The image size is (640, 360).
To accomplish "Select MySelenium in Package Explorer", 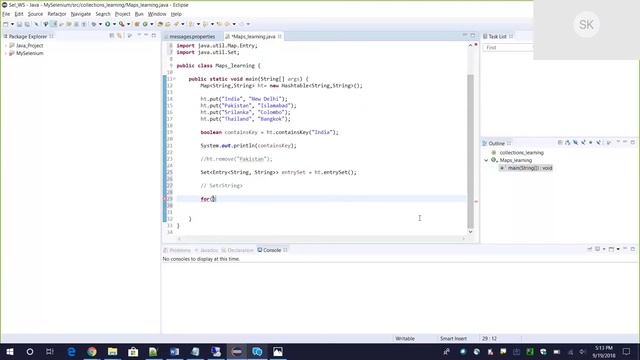I will point(29,53).
